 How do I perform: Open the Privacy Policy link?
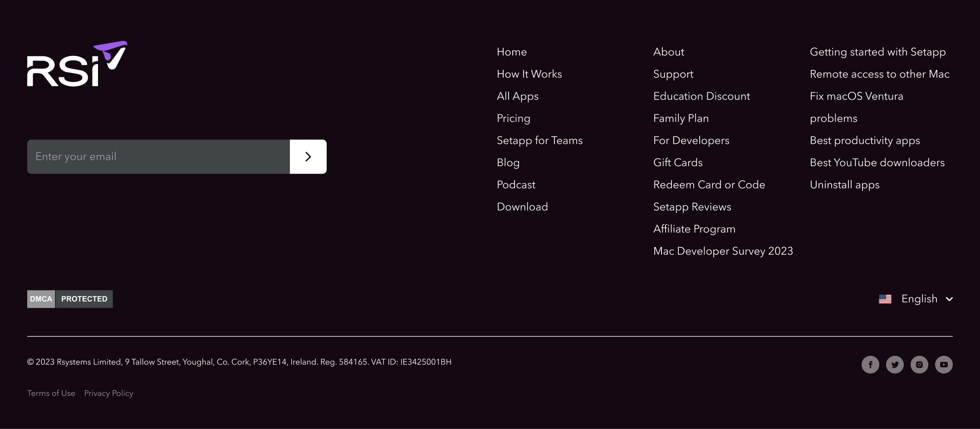point(108,394)
